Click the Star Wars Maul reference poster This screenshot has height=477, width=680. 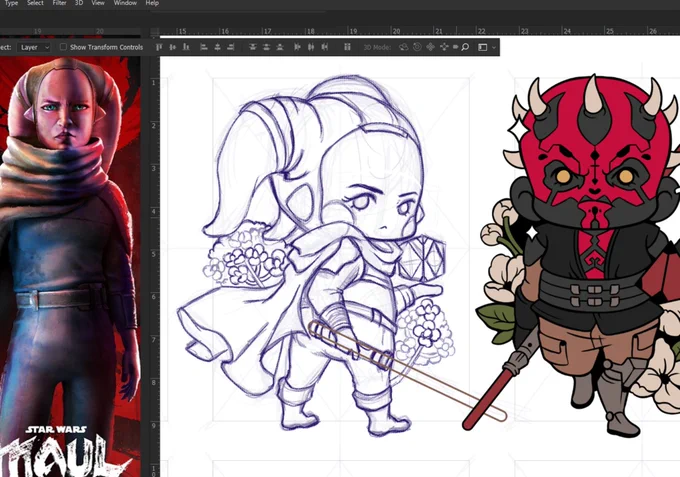70,267
